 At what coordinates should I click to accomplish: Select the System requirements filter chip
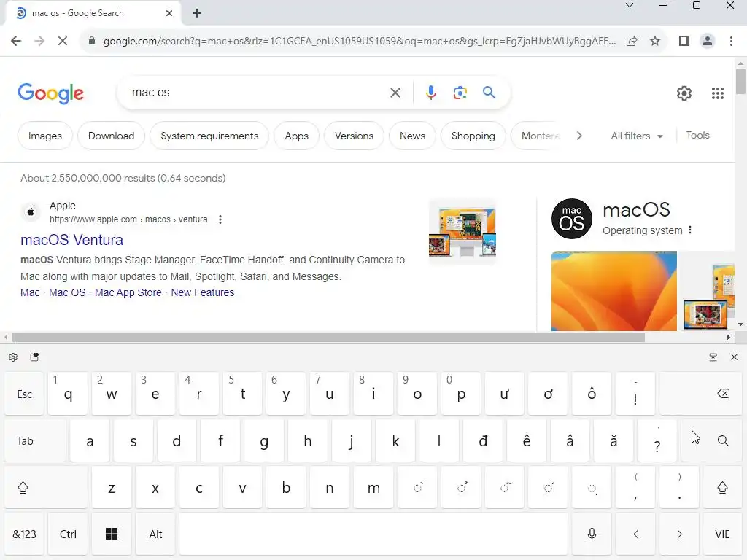(209, 136)
